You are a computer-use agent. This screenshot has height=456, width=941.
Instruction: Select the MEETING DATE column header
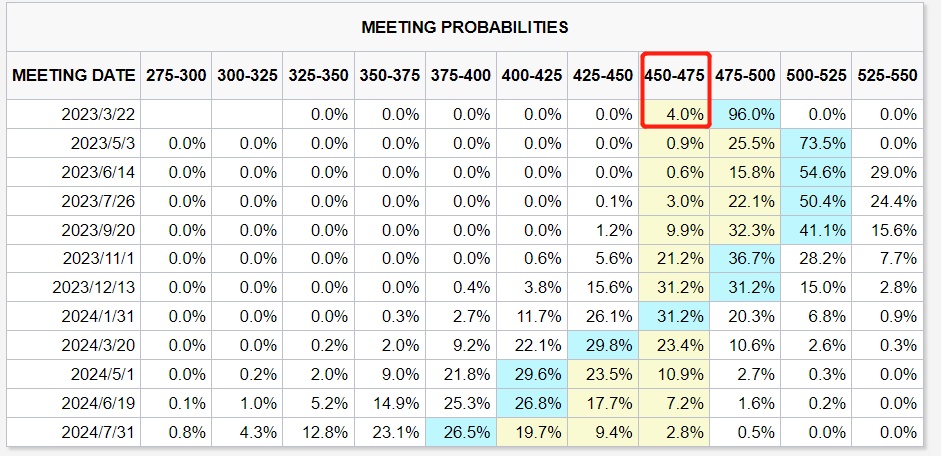tap(74, 76)
